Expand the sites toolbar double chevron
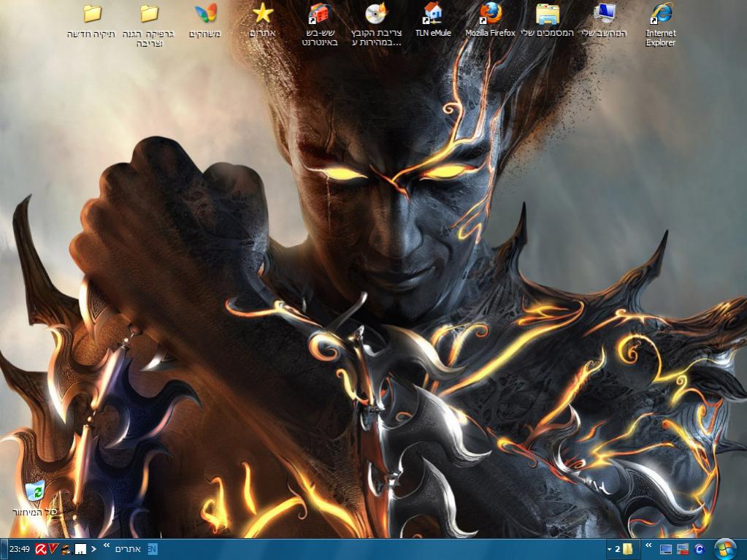747x560 pixels. (107, 546)
